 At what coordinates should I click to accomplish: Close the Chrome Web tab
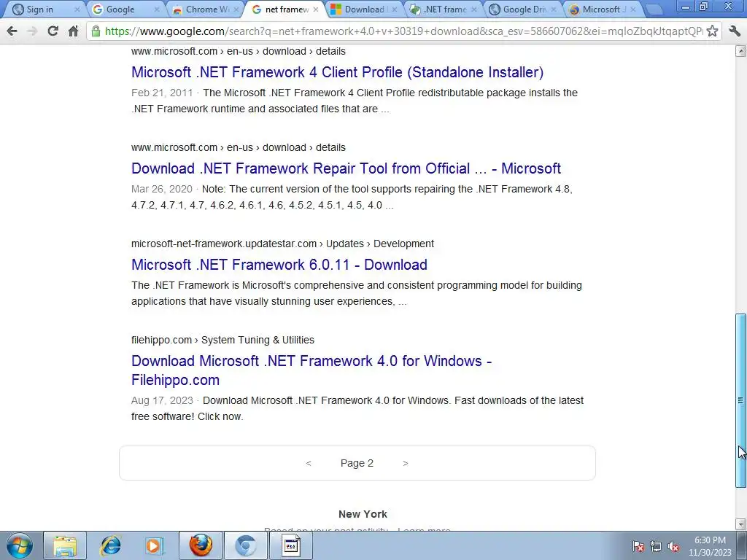[236, 9]
